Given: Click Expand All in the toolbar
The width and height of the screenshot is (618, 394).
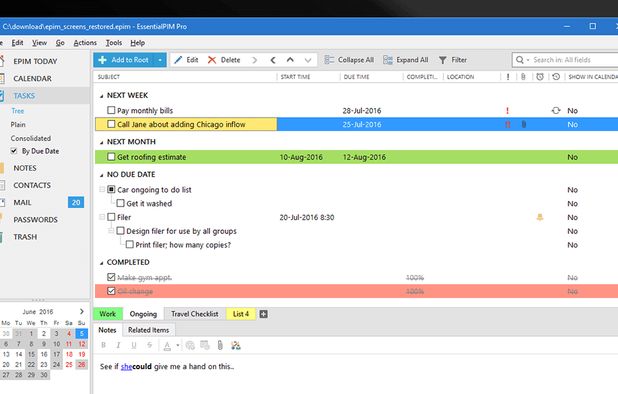Looking at the screenshot, I should pos(406,60).
